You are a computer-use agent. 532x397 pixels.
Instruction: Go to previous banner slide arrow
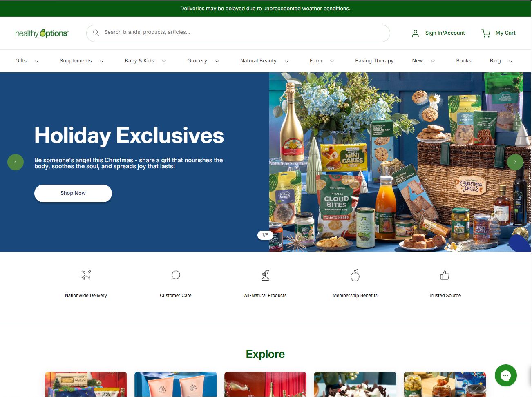point(16,162)
